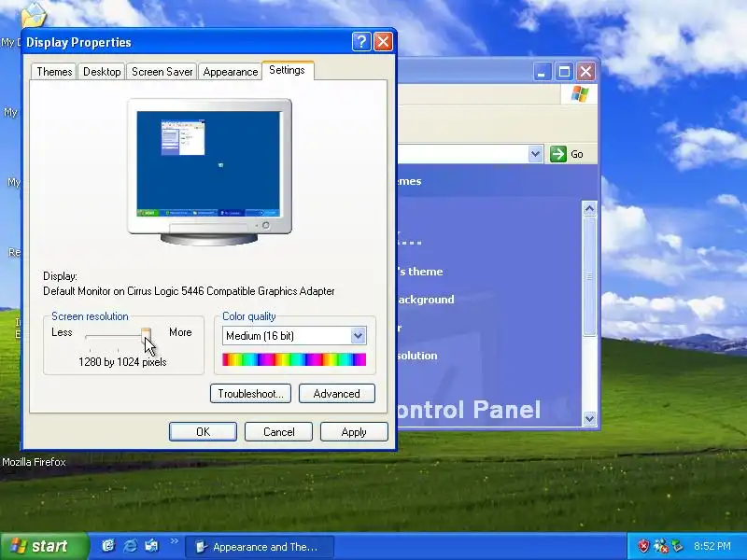Click the Mozilla Firefox desktop shortcut label

34,462
